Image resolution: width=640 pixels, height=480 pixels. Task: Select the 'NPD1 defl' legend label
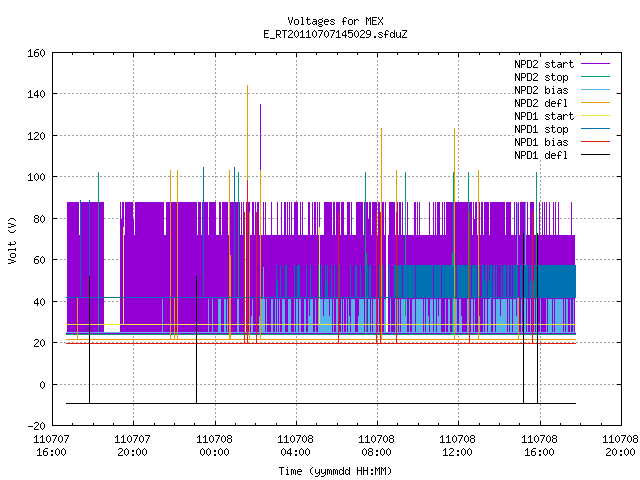click(x=541, y=156)
